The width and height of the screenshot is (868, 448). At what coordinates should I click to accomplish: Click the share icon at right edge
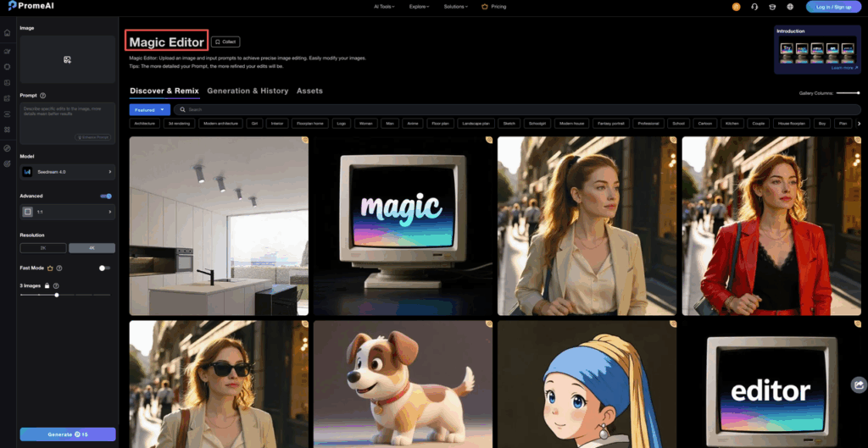pyautogui.click(x=860, y=384)
